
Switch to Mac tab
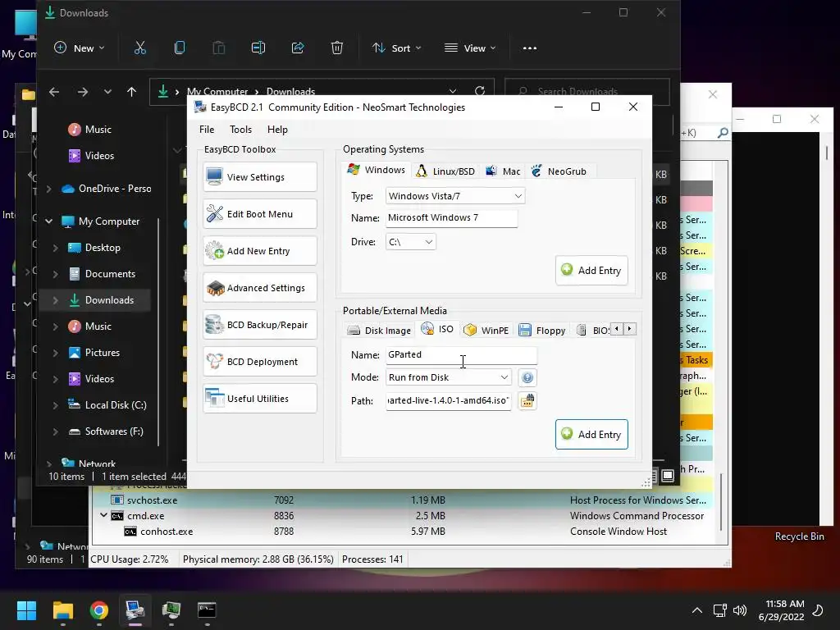point(503,171)
